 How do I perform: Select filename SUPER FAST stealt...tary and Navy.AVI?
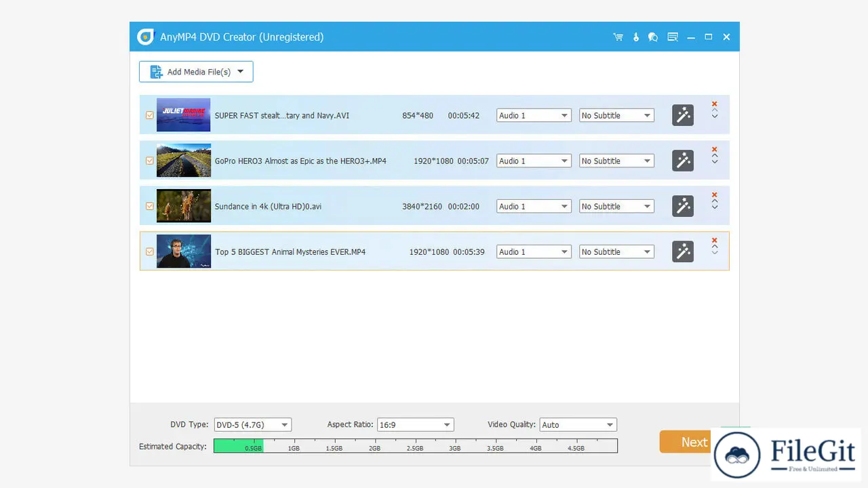click(x=282, y=115)
